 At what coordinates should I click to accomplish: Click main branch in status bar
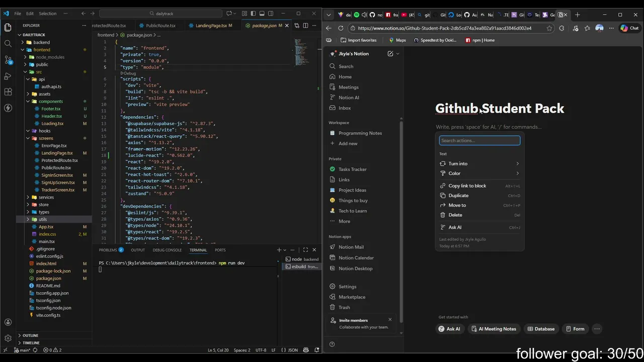point(22,350)
